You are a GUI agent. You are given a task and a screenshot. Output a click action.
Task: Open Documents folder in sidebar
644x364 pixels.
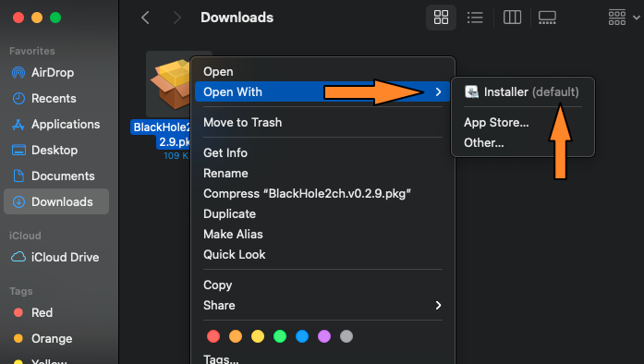tap(56, 176)
